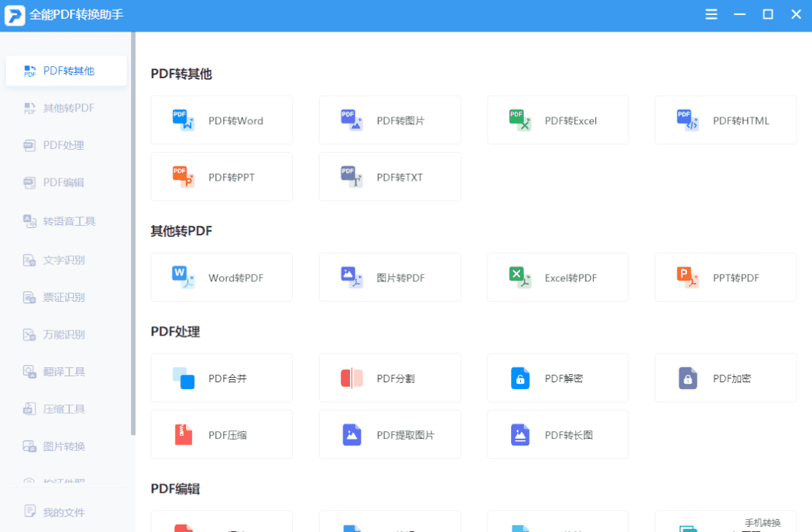
Task: Open 翻译工具 in the sidebar
Action: point(66,372)
